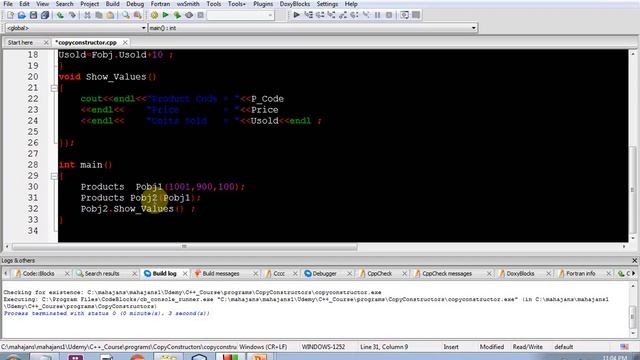Open the Fortran menu
The width and height of the screenshot is (640, 360).
[160, 4]
